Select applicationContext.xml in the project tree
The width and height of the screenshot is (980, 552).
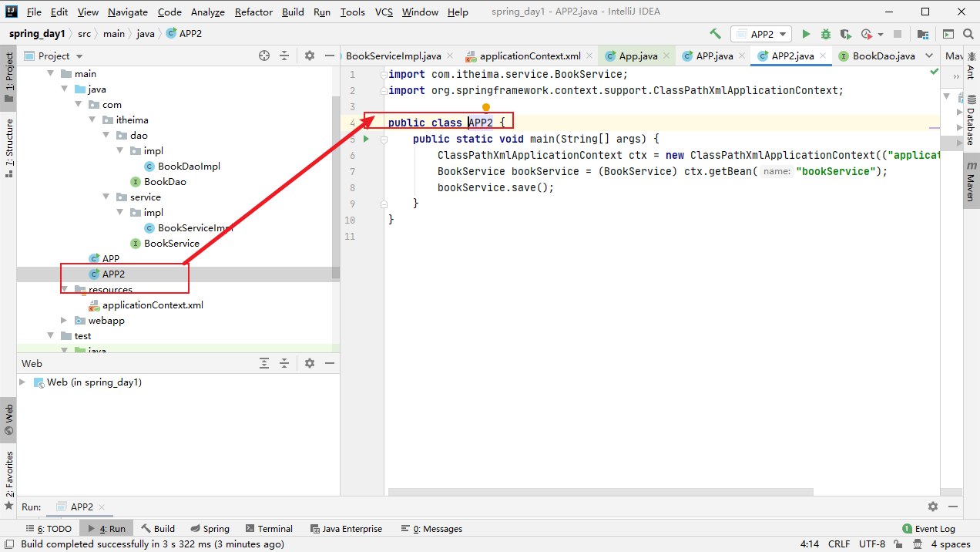pyautogui.click(x=153, y=305)
